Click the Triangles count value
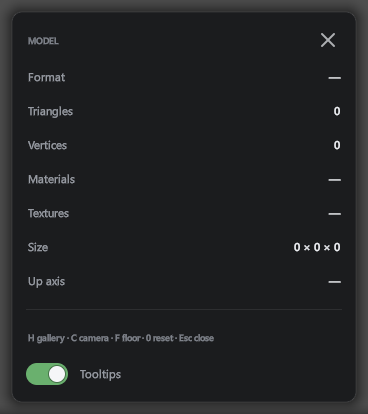 coord(337,111)
